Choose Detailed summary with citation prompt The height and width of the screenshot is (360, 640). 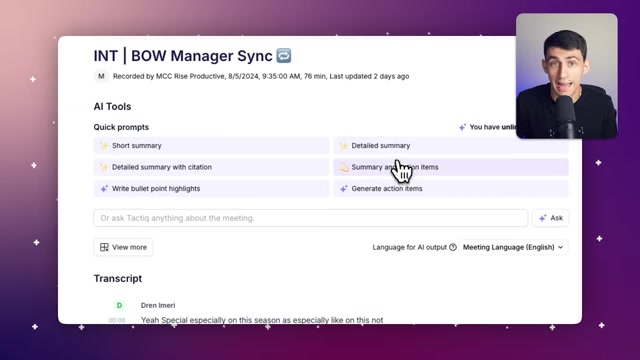pos(211,167)
